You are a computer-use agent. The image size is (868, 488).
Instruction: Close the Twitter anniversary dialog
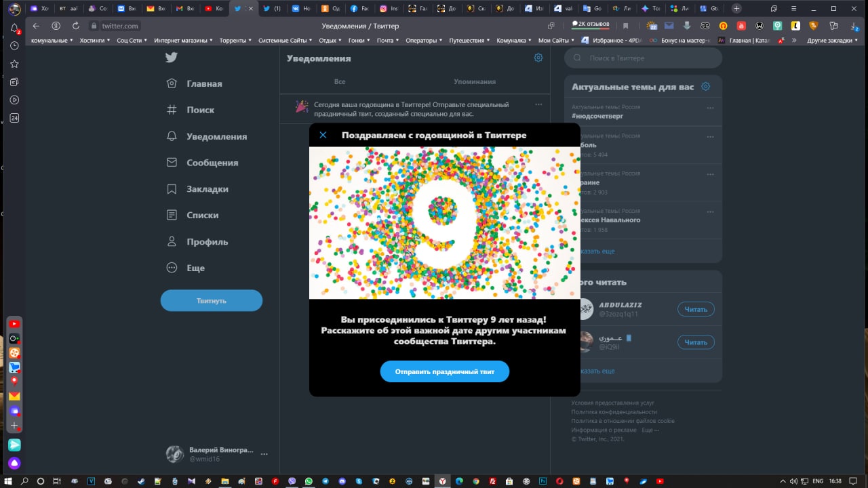pyautogui.click(x=323, y=135)
